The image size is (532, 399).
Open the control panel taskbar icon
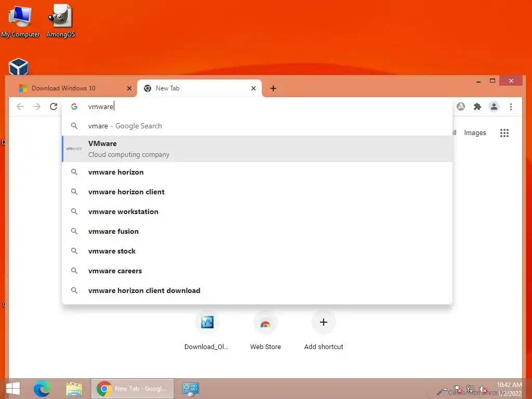(190, 389)
